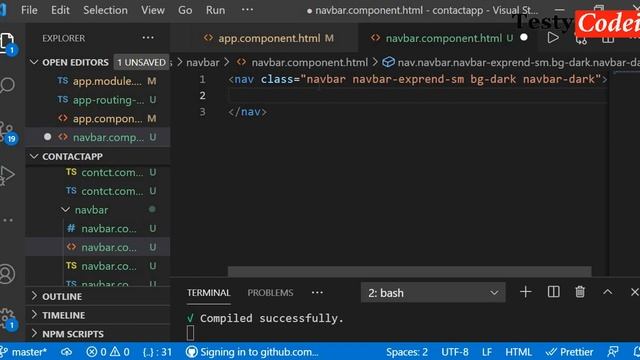Click the master* branch indicator
The width and height of the screenshot is (640, 360).
pos(24,352)
